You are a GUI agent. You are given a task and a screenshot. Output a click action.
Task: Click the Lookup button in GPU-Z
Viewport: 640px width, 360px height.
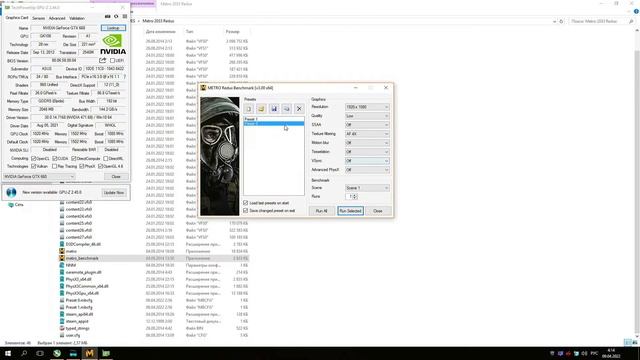(x=113, y=28)
